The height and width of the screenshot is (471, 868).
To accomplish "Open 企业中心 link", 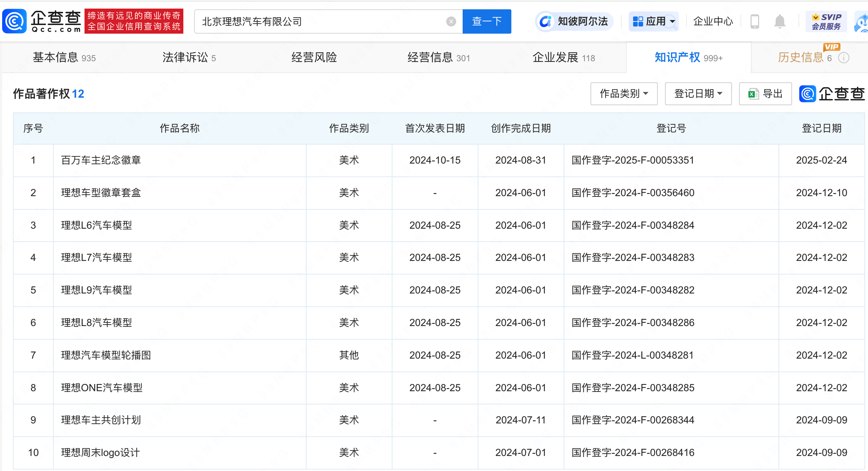I will (x=713, y=21).
